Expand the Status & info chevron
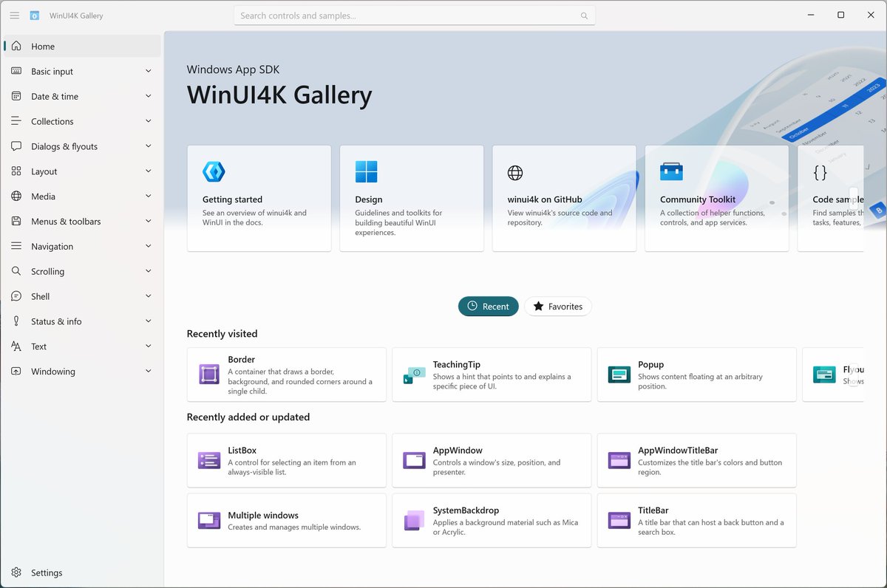This screenshot has width=887, height=588. [x=149, y=321]
